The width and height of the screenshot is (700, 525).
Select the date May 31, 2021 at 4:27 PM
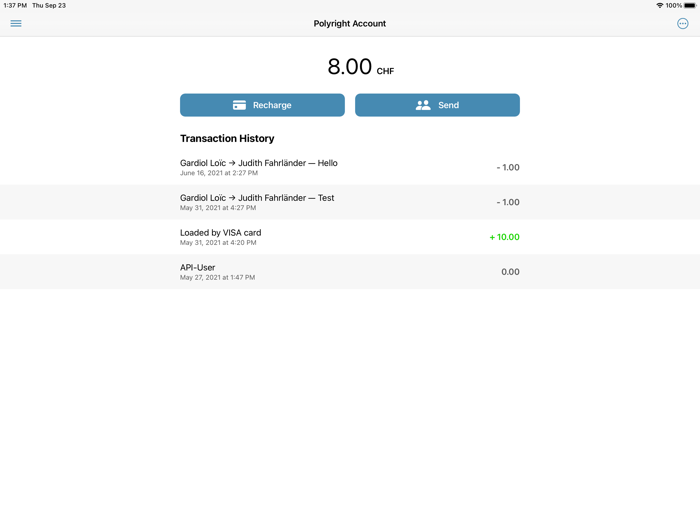point(218,208)
